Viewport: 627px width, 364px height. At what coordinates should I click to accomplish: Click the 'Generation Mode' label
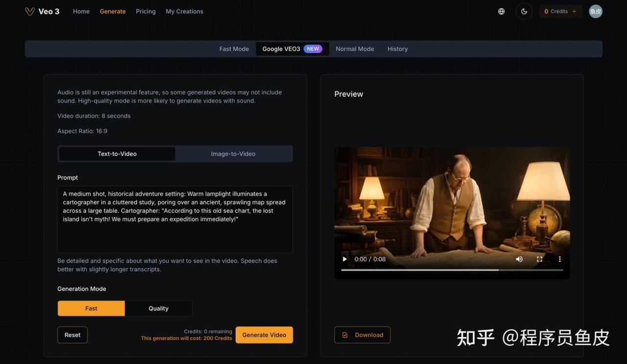pos(82,289)
